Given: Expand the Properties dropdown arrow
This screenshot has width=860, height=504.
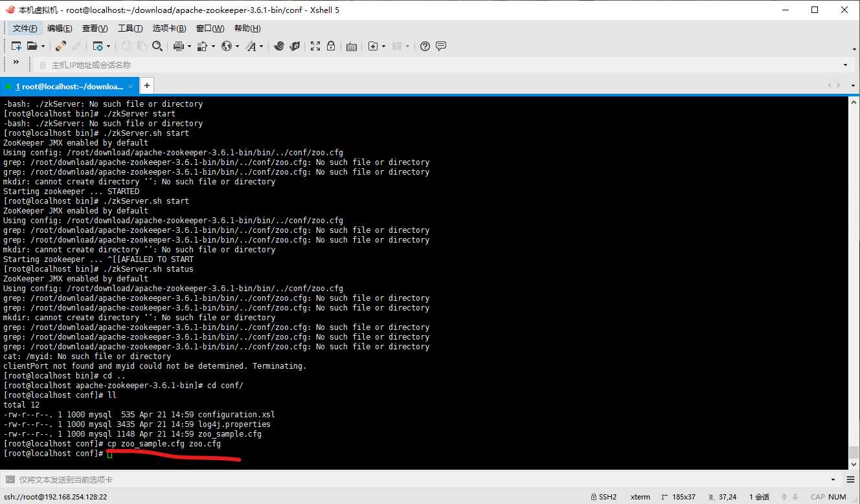Looking at the screenshot, I should [109, 46].
